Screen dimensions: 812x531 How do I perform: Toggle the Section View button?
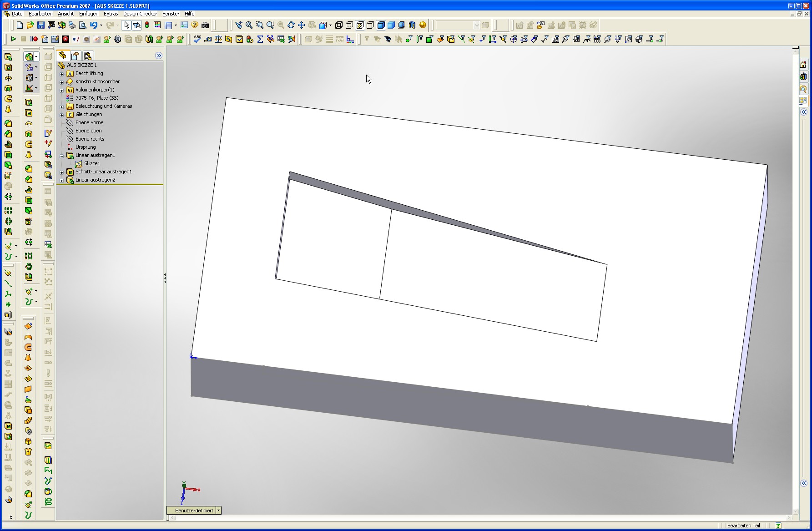pyautogui.click(x=412, y=25)
